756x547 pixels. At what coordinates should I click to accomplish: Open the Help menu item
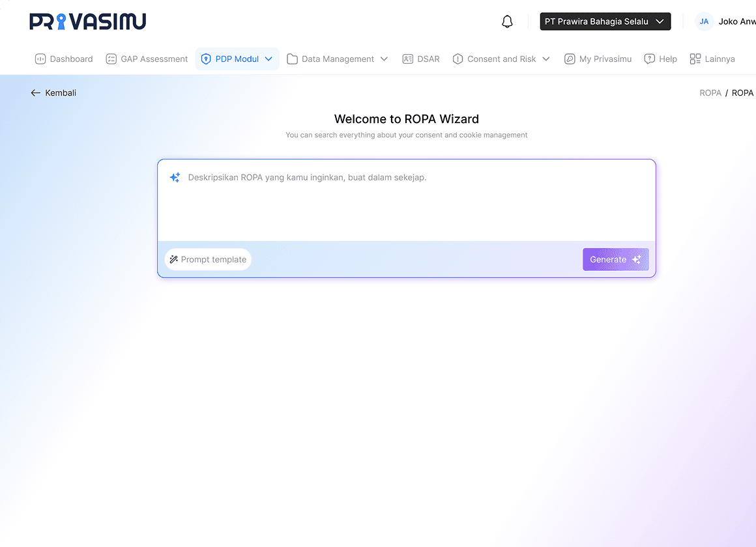(661, 59)
